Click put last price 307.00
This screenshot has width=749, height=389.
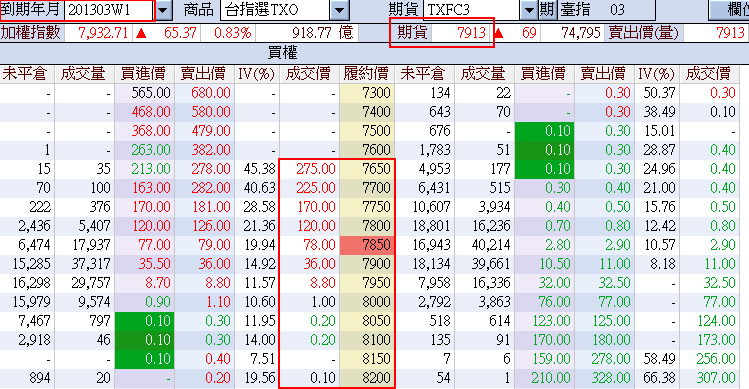pyautogui.click(x=716, y=378)
